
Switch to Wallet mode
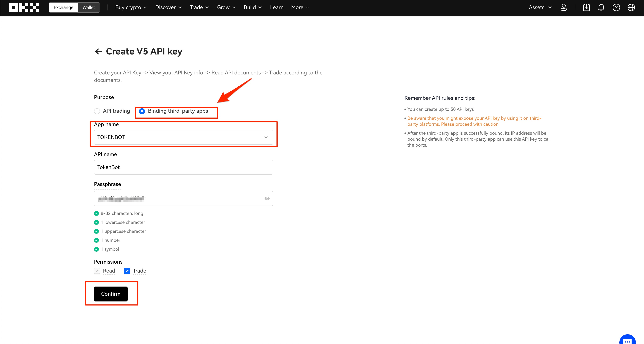tap(89, 7)
